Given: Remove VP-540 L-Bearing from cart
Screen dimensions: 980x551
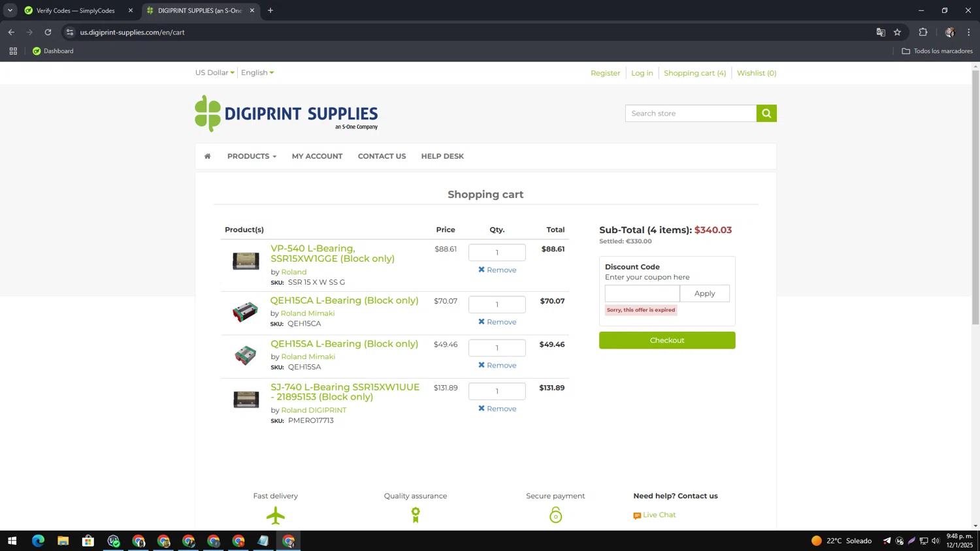Looking at the screenshot, I should tap(497, 270).
